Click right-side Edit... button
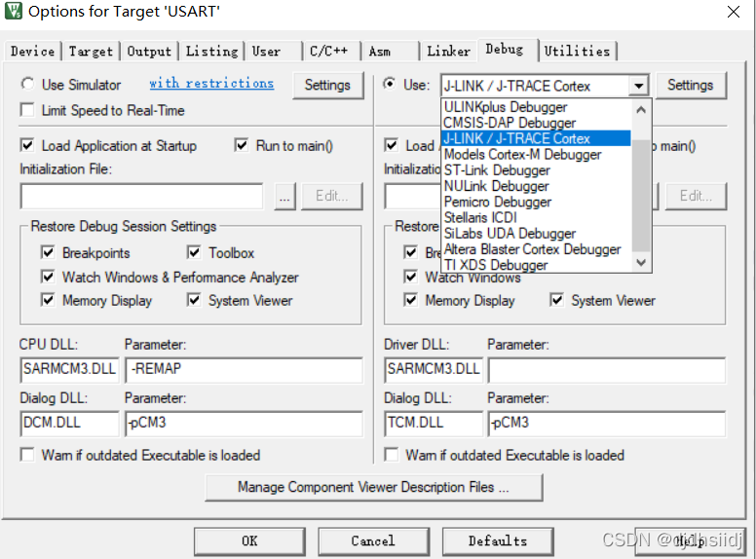756x559 pixels. pos(696,197)
